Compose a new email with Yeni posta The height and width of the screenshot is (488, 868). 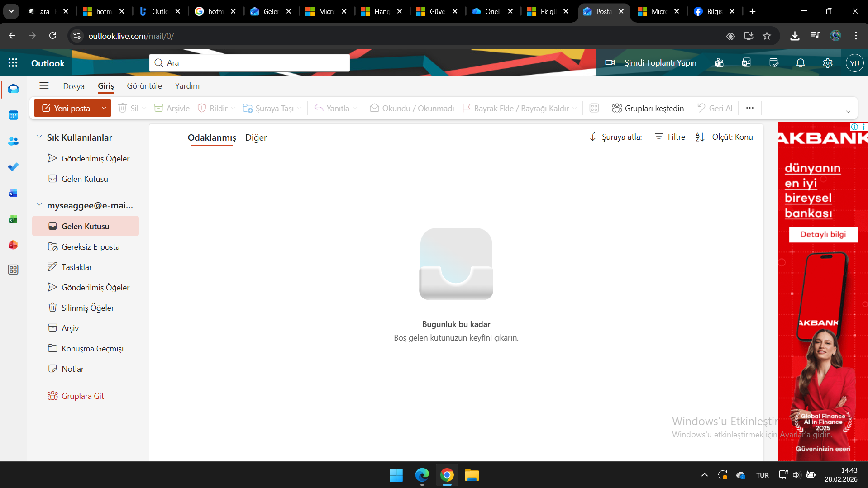click(x=66, y=108)
